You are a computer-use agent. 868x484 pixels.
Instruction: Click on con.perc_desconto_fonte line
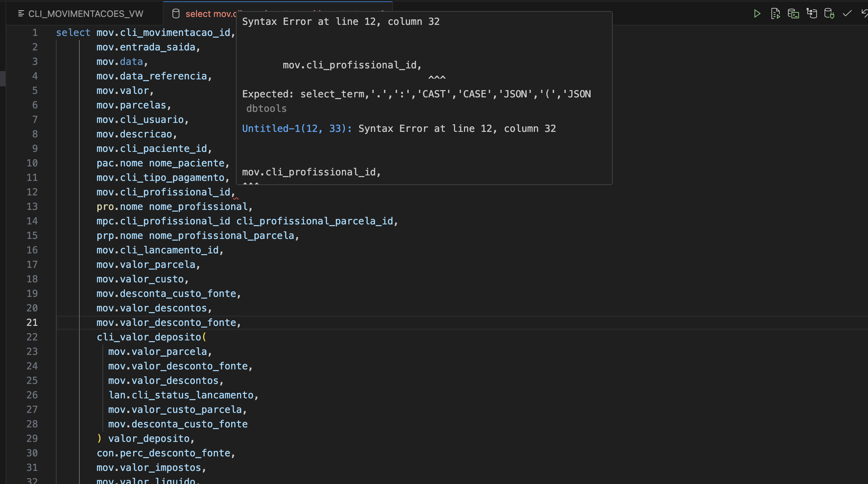[x=166, y=453]
